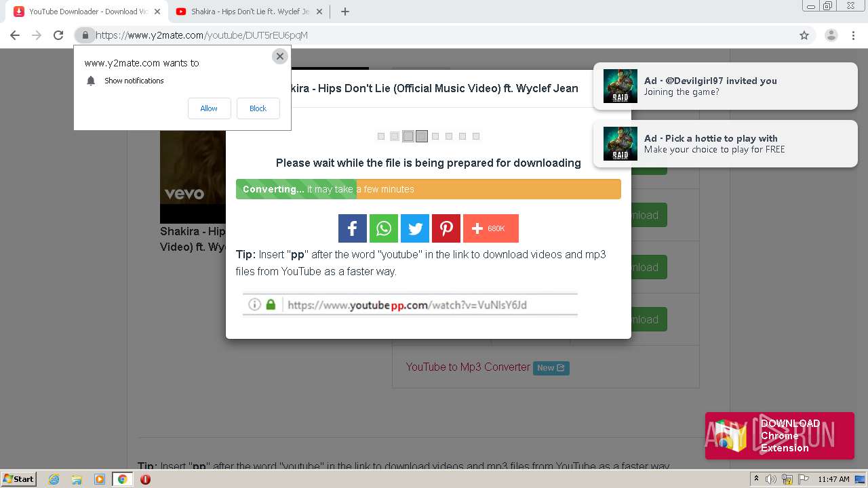Bookmark this page with the star icon

pyautogui.click(x=804, y=35)
